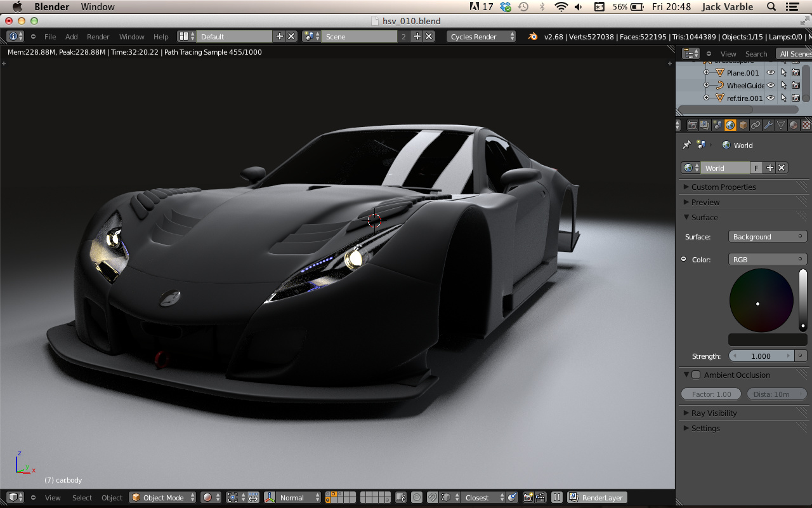812x508 pixels.
Task: Adjust the Strength 1.000 slider field
Action: pyautogui.click(x=761, y=356)
